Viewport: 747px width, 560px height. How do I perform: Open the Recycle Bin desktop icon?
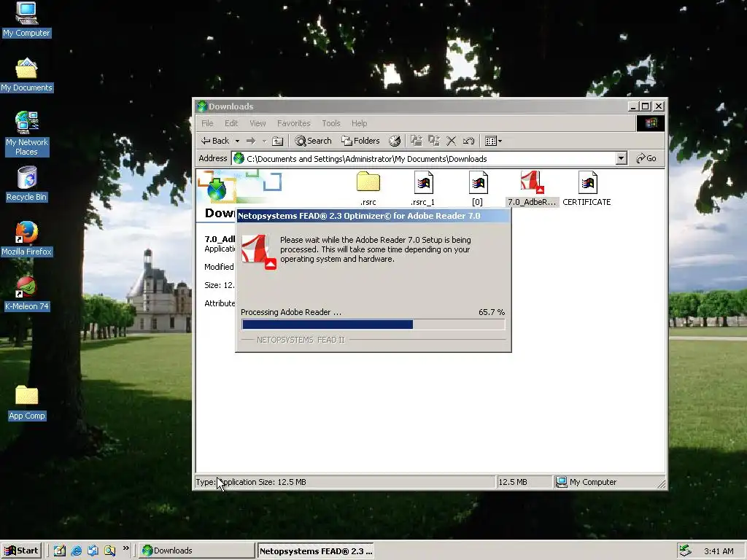tap(27, 184)
